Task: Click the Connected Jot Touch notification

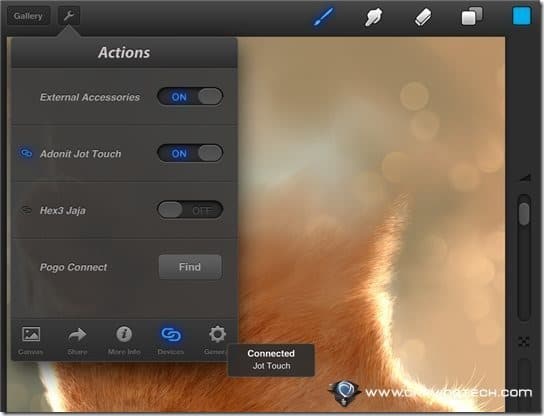Action: pyautogui.click(x=271, y=360)
